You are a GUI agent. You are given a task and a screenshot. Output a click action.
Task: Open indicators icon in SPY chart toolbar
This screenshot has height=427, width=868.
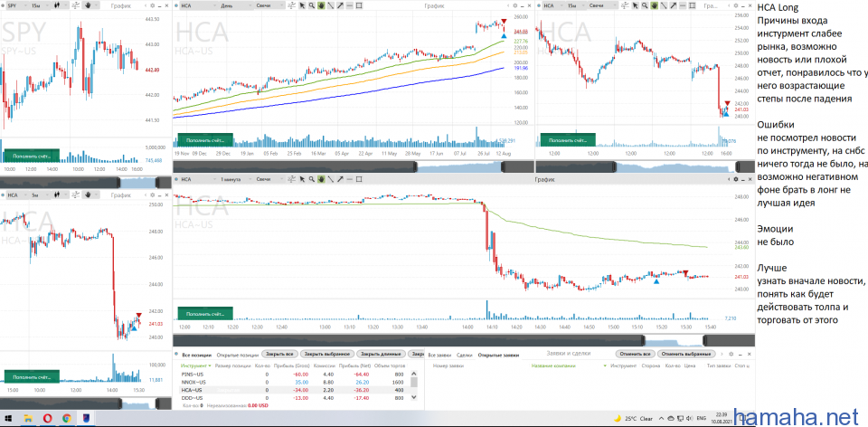[75, 5]
